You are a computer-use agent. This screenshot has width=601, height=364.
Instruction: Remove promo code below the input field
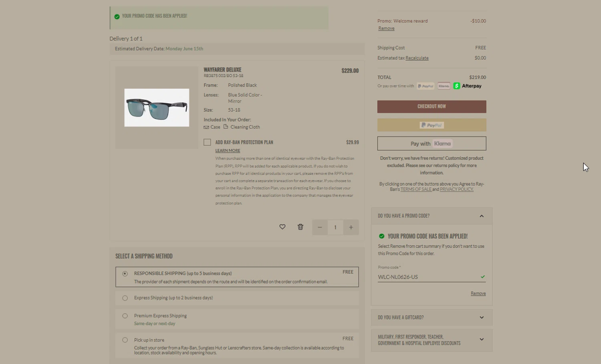[478, 294]
